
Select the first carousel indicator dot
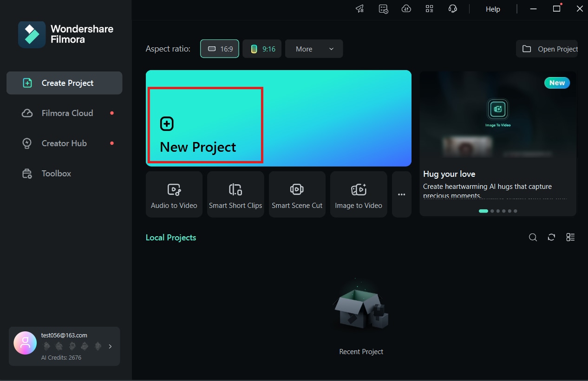click(x=483, y=211)
